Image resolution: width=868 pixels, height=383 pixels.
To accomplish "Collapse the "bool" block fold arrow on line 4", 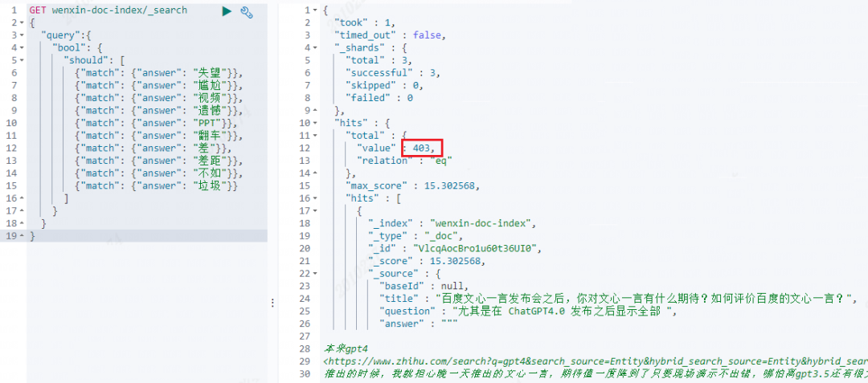I will (21, 48).
